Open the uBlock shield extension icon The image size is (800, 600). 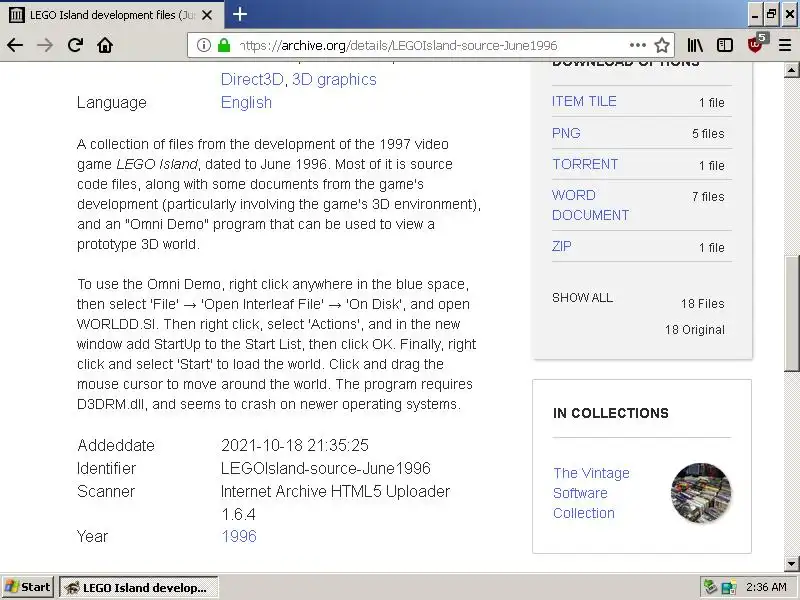tap(756, 44)
